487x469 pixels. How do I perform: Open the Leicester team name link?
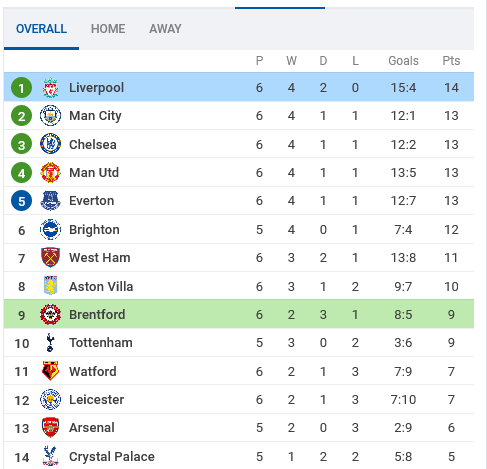pos(96,399)
